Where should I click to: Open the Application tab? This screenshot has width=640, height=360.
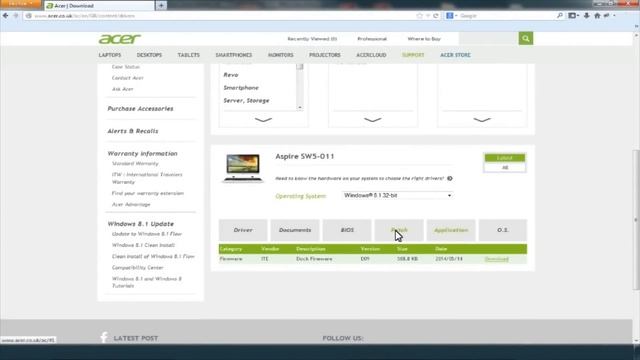pos(451,230)
